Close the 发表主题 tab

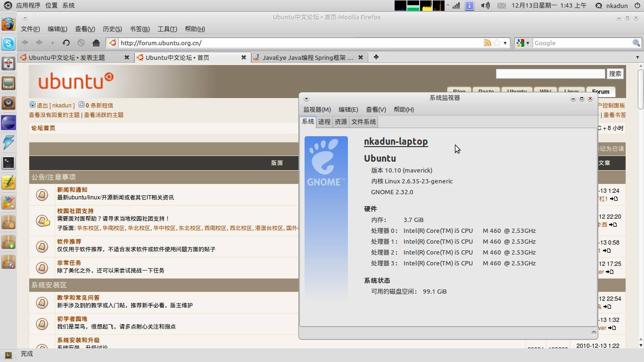127,58
